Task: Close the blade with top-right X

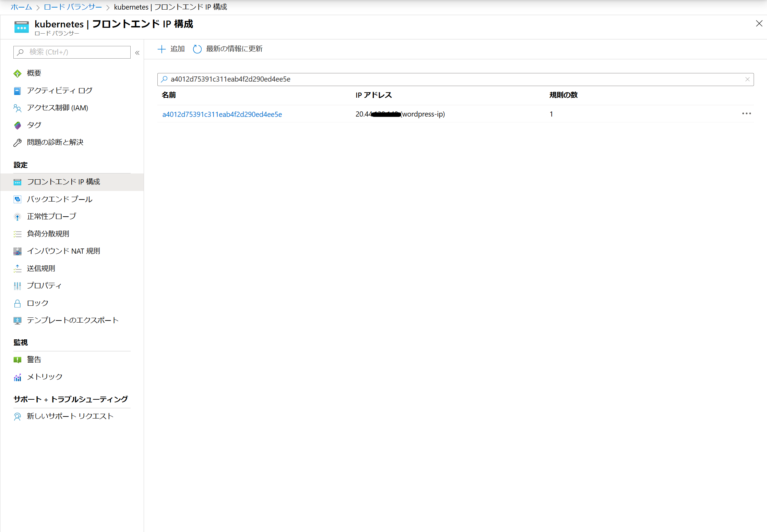Action: (759, 23)
